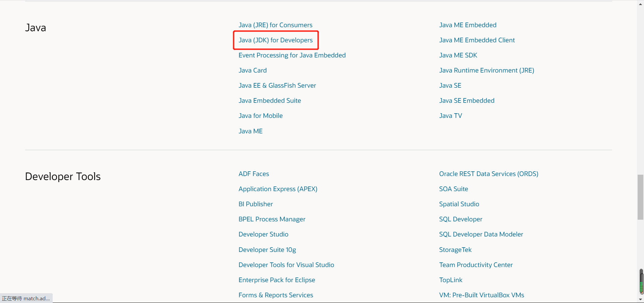Open Java Embedded Suite link
The image size is (644, 303).
(x=270, y=101)
